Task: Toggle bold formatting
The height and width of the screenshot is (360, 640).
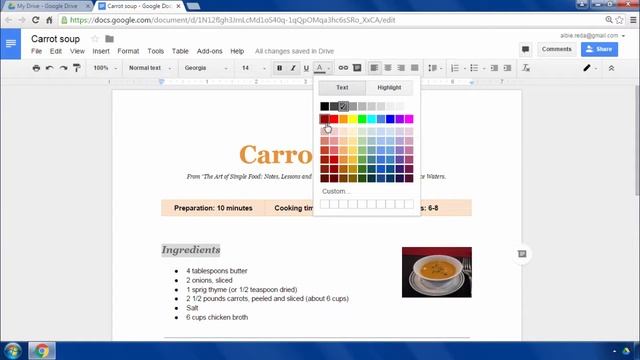Action: tap(279, 68)
